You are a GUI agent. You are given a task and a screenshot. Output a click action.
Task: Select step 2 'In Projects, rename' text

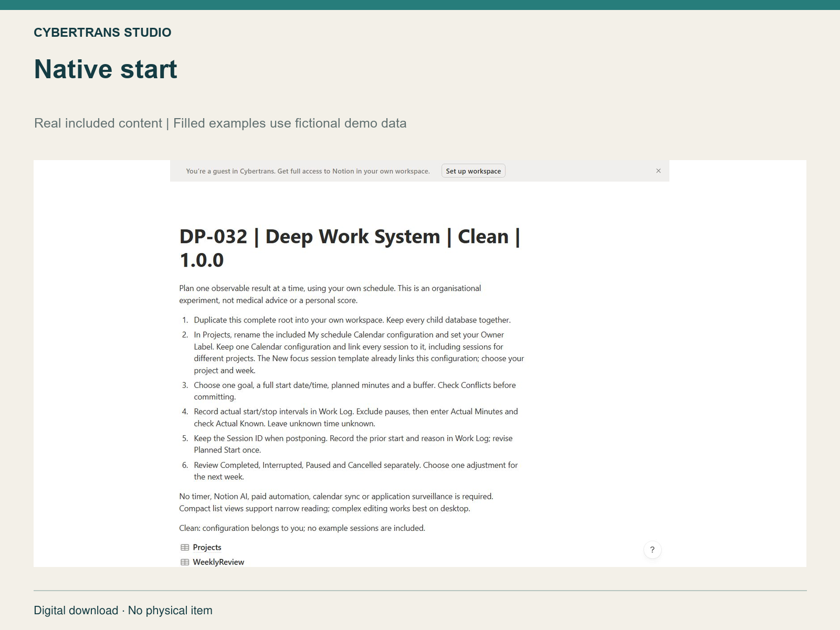(359, 352)
